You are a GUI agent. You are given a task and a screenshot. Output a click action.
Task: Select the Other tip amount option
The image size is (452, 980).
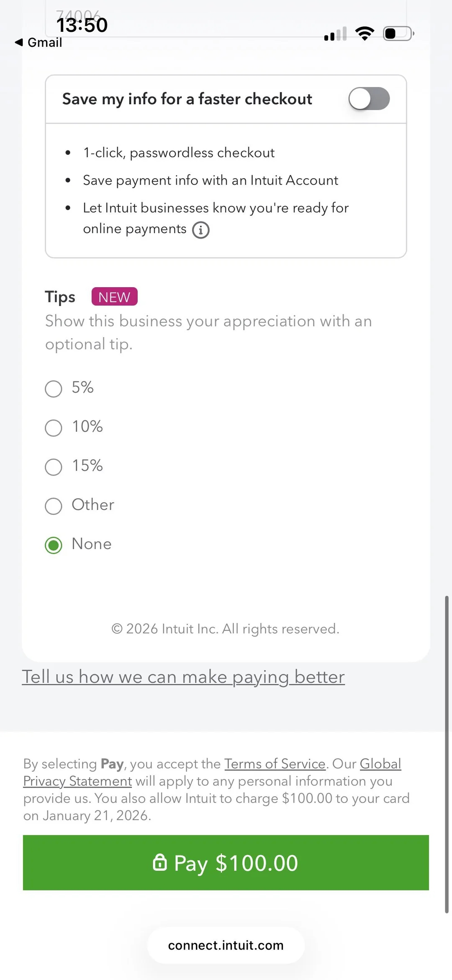tap(54, 506)
